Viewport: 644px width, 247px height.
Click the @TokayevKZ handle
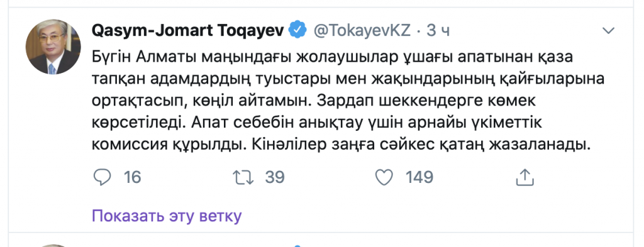pyautogui.click(x=362, y=31)
